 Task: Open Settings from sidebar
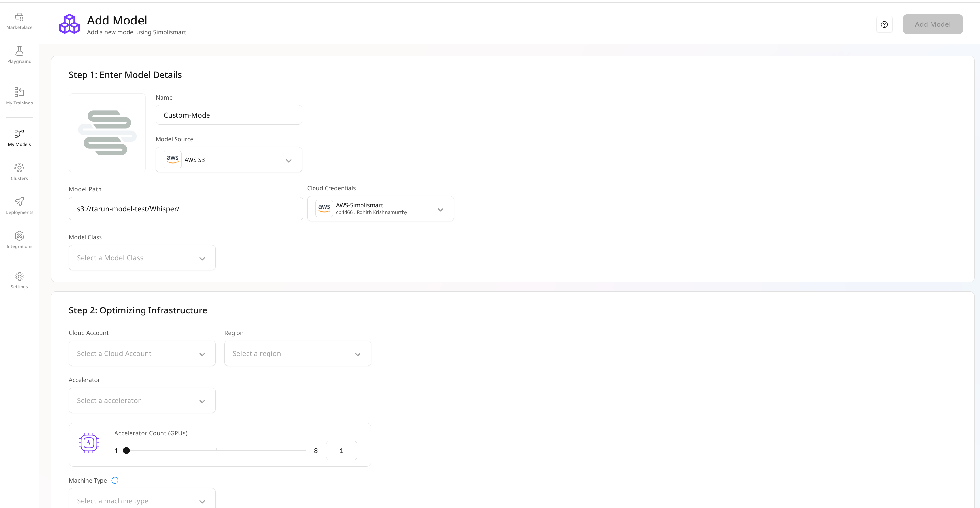point(19,280)
